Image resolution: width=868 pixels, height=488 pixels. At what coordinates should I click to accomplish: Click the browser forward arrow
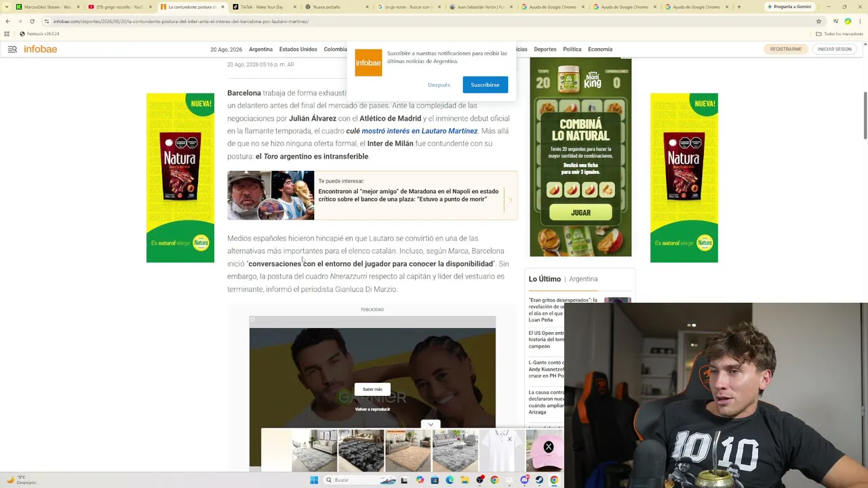pyautogui.click(x=20, y=21)
